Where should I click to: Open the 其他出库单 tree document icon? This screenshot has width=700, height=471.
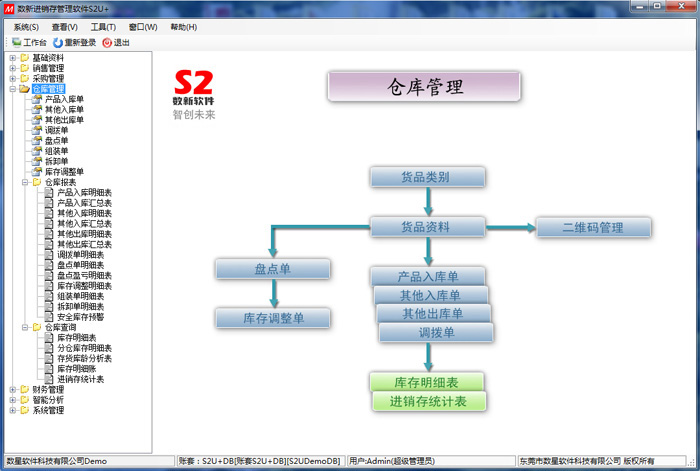click(x=37, y=120)
